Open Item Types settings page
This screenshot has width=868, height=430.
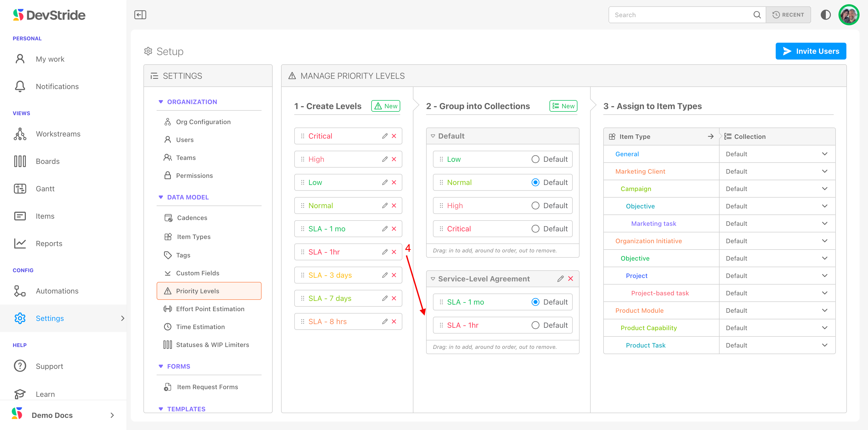194,237
